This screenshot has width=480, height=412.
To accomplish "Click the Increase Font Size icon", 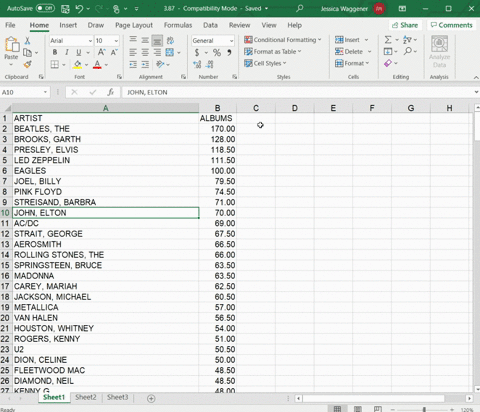I will point(101,52).
